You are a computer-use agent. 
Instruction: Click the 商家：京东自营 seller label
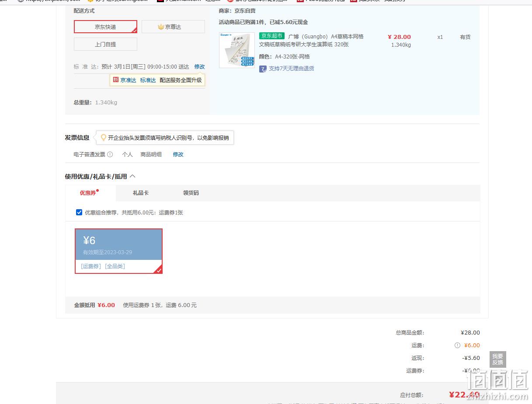click(x=237, y=11)
